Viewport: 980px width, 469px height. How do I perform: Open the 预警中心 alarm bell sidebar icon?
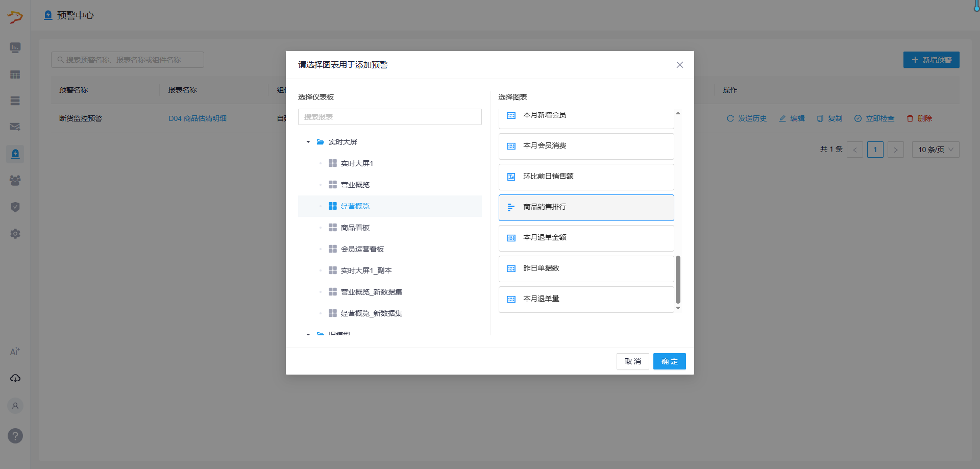[x=15, y=154]
